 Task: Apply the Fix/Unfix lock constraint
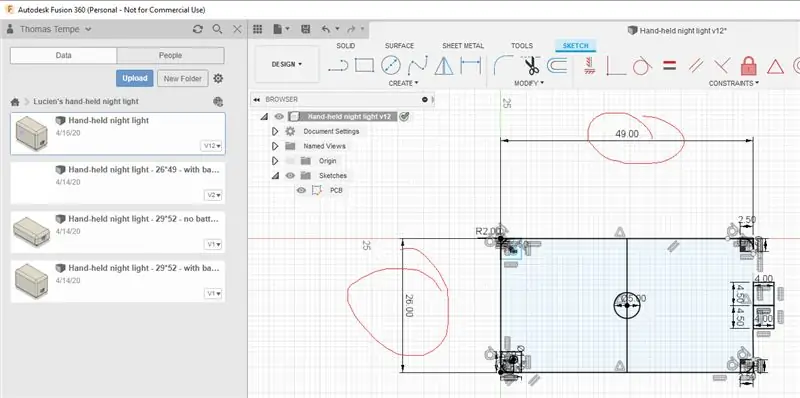coord(748,66)
